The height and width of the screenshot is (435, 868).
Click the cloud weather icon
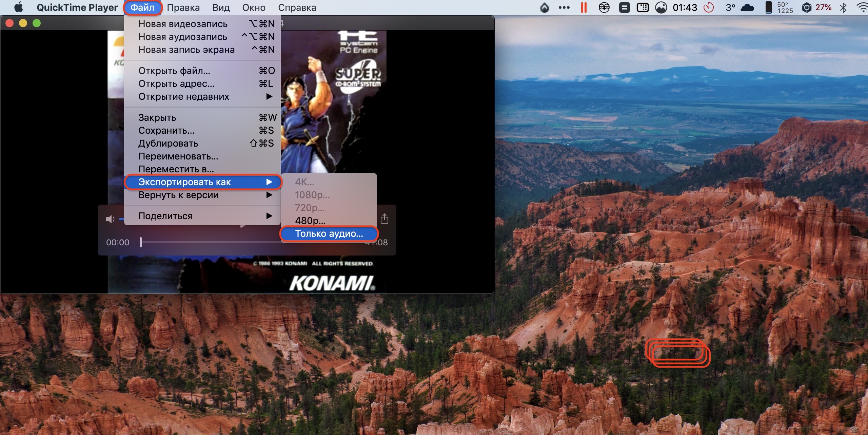tap(747, 7)
